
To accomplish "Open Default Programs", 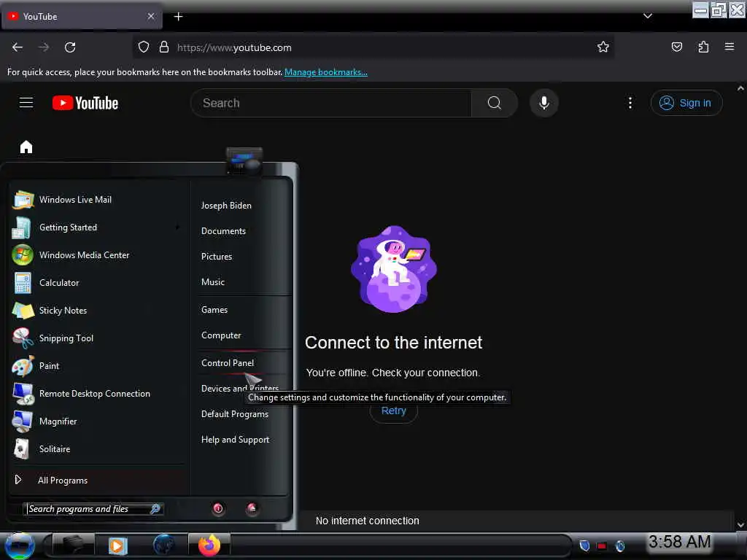I will (x=234, y=414).
